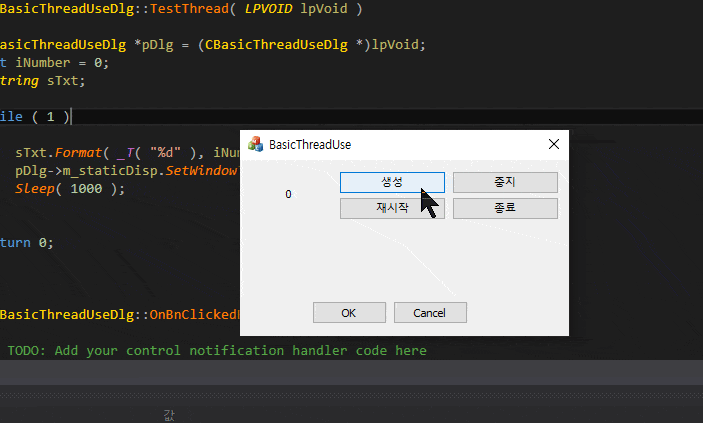Image resolution: width=703 pixels, height=423 pixels.
Task: Close the BasicThreadUse dialog window
Action: point(554,144)
